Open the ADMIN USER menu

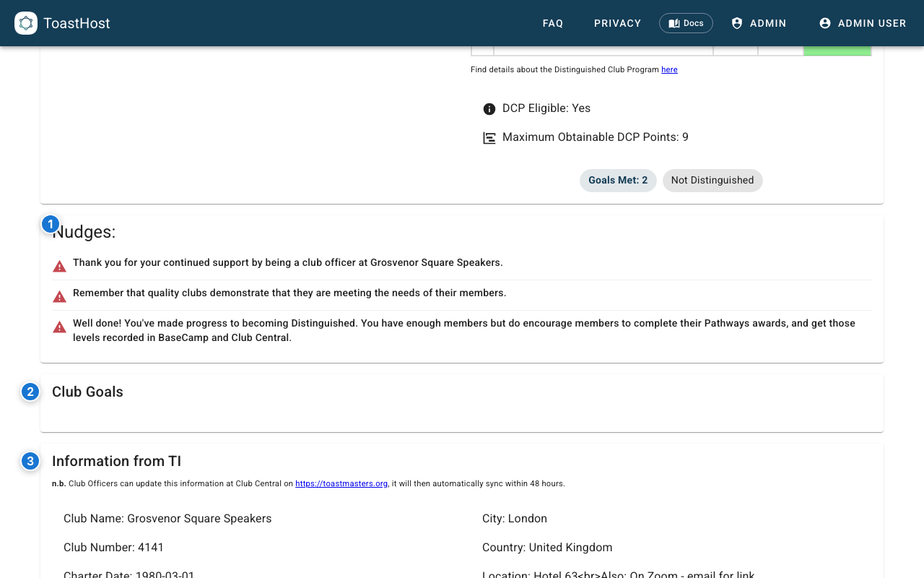point(863,23)
